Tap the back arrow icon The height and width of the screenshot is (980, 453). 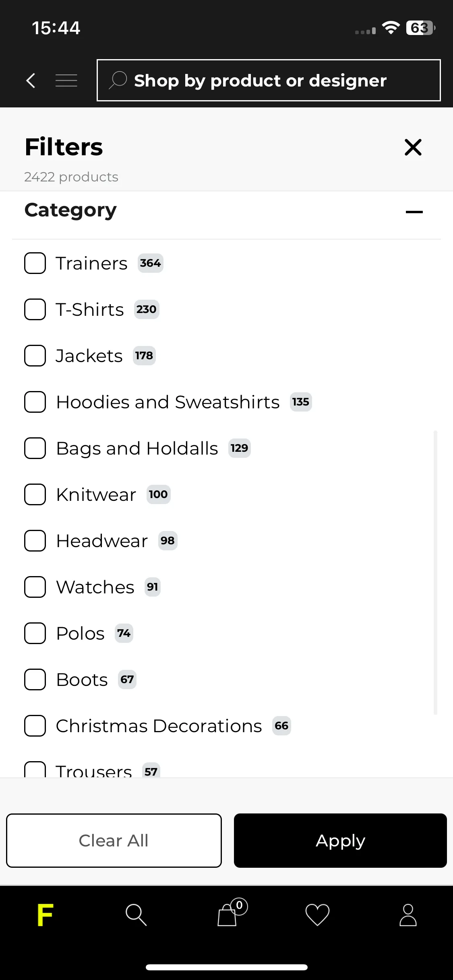coord(31,80)
